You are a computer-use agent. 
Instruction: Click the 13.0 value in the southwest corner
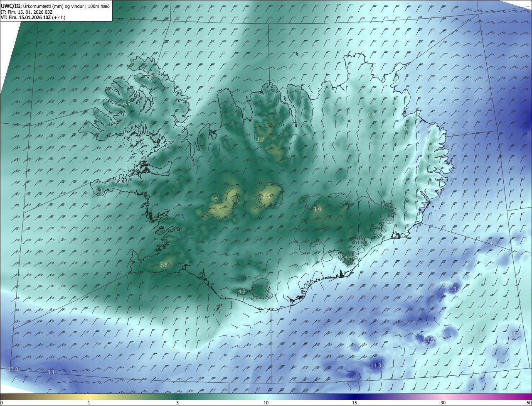coord(13,369)
